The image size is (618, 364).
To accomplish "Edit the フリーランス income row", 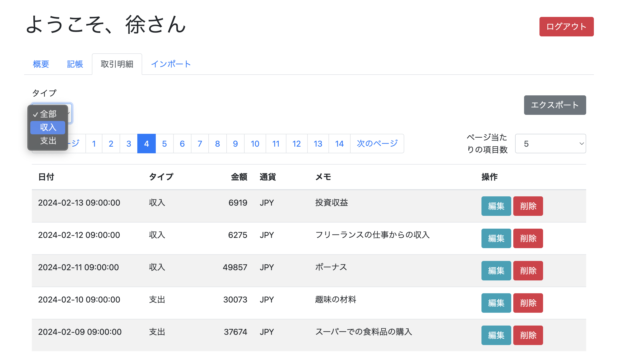I will click(x=496, y=238).
